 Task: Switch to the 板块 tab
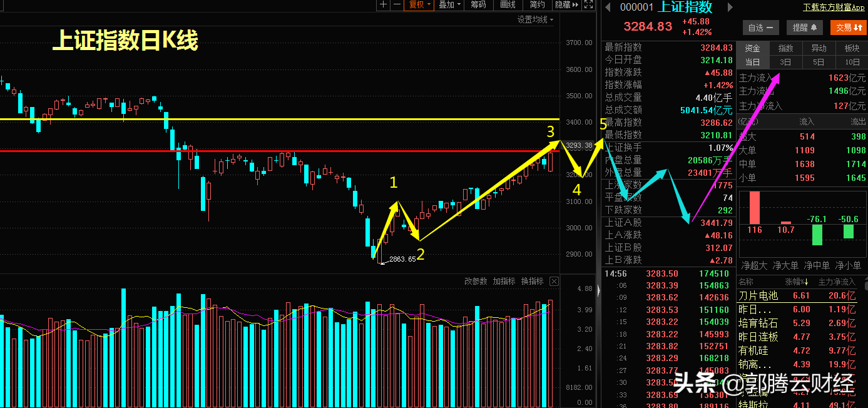[852, 48]
